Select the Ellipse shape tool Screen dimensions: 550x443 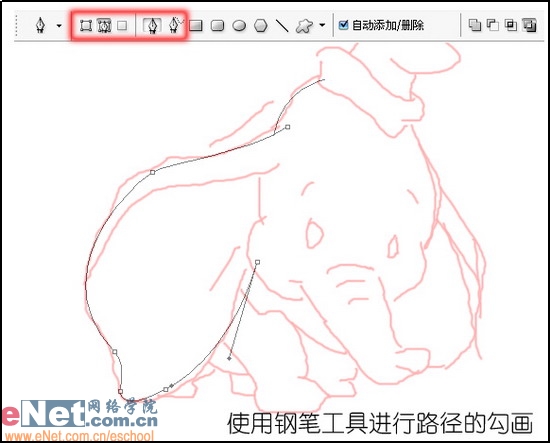tap(239, 26)
